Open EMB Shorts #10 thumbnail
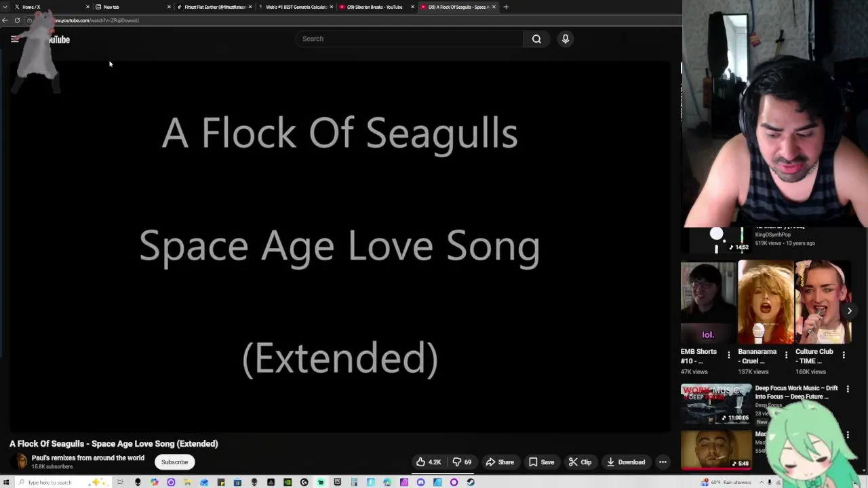868x488 pixels. (x=707, y=303)
